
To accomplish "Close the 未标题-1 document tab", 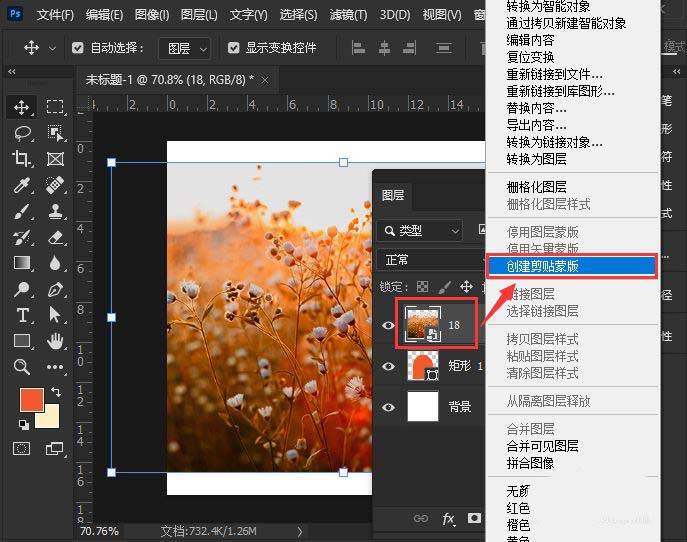I will coord(265,80).
